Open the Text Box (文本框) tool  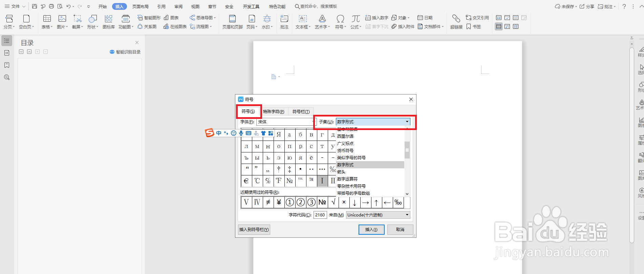[303, 22]
